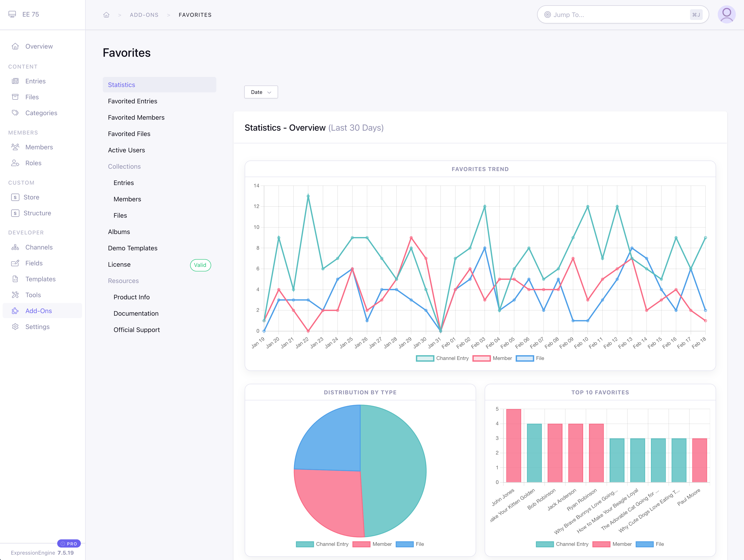The image size is (744, 560).
Task: Open the user profile avatar
Action: (727, 14)
